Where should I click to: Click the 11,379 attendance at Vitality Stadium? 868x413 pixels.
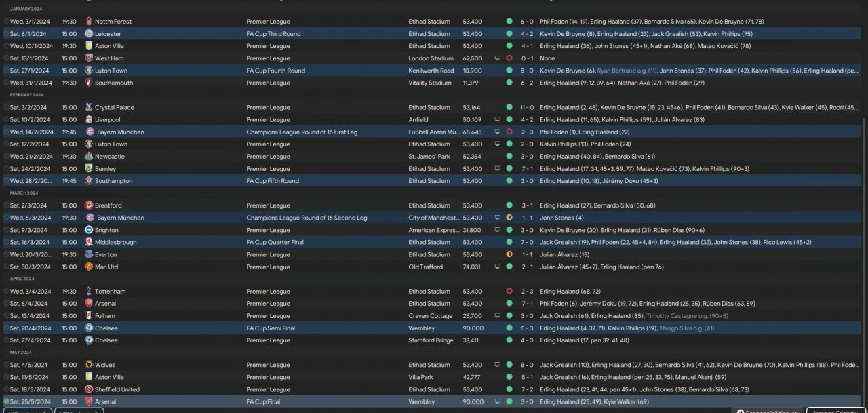(471, 83)
